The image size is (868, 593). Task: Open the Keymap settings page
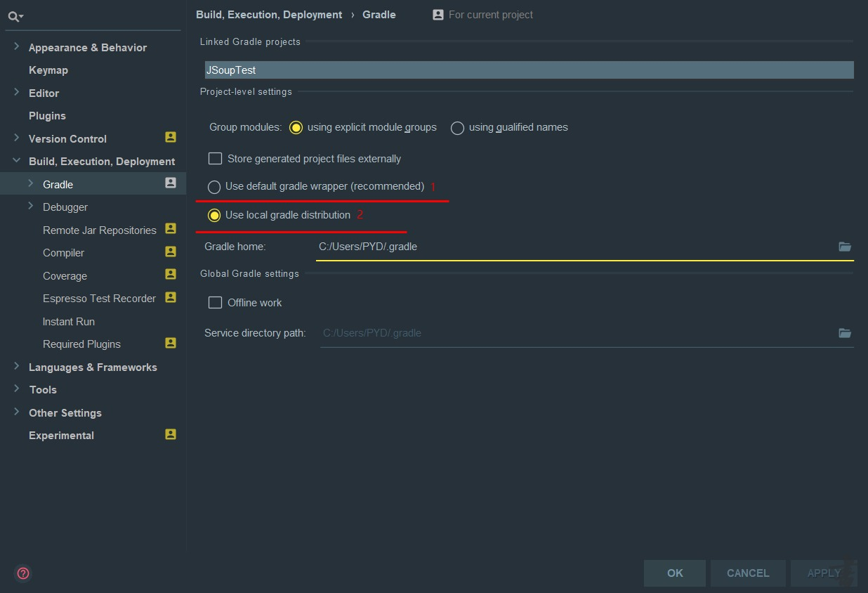(46, 70)
